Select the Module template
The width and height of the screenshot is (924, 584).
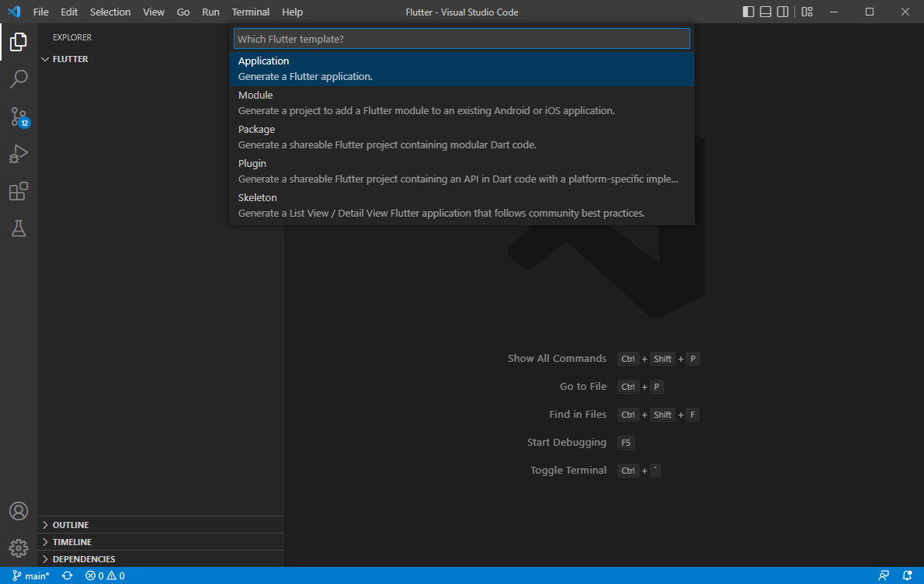point(461,103)
